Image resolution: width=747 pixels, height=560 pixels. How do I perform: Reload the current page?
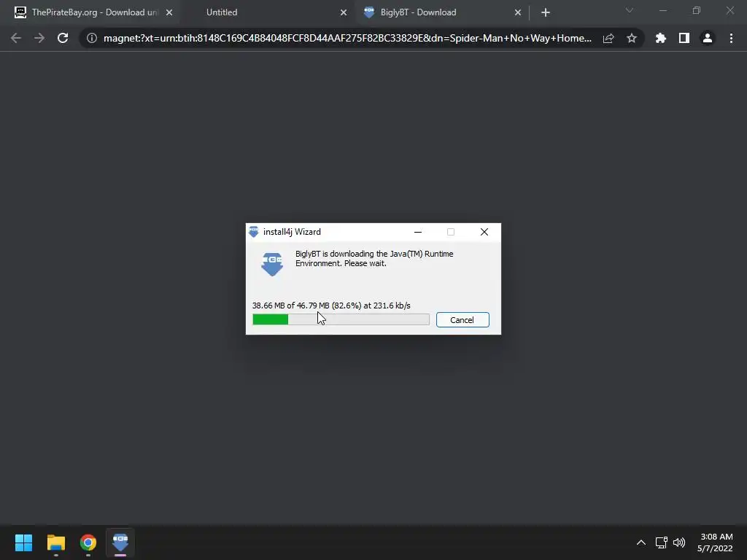pyautogui.click(x=63, y=38)
